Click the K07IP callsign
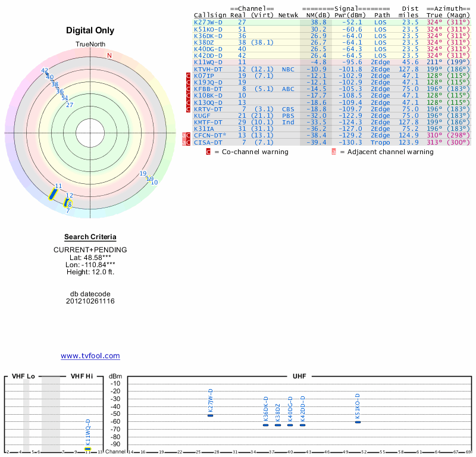Viewport: 476px width, 457px height. [x=204, y=76]
